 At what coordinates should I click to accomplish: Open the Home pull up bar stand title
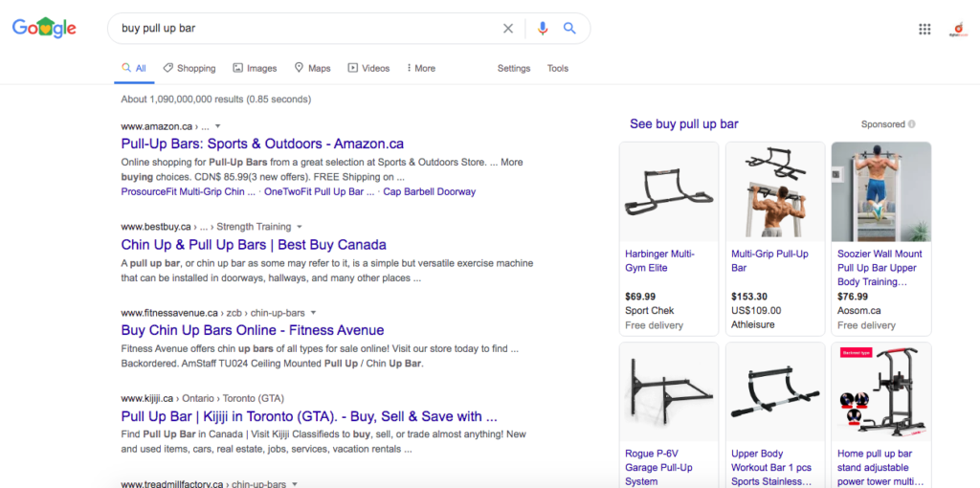(880, 467)
